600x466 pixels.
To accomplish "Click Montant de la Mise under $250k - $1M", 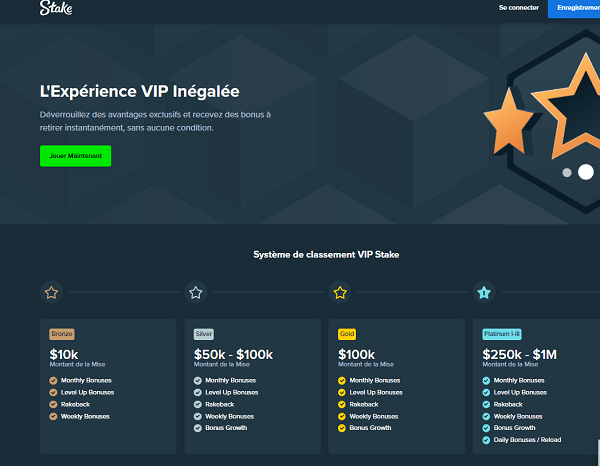I will coord(510,364).
